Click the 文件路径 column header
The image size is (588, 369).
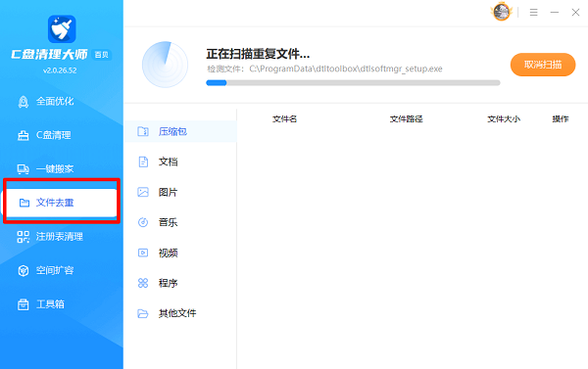click(406, 119)
